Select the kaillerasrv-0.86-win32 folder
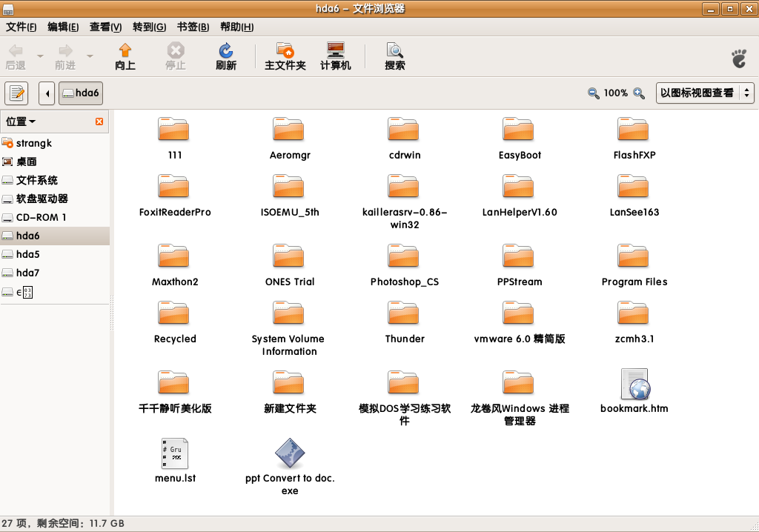Screen dimensions: 759x532 (x=403, y=187)
